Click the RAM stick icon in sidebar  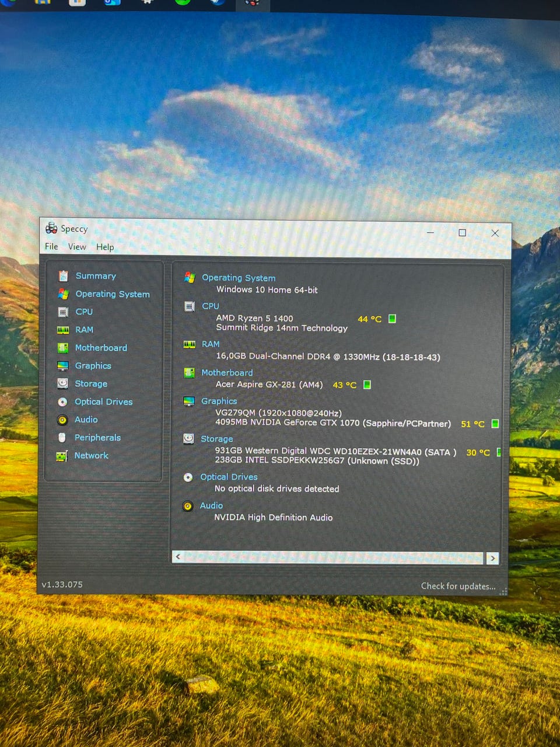tap(63, 330)
